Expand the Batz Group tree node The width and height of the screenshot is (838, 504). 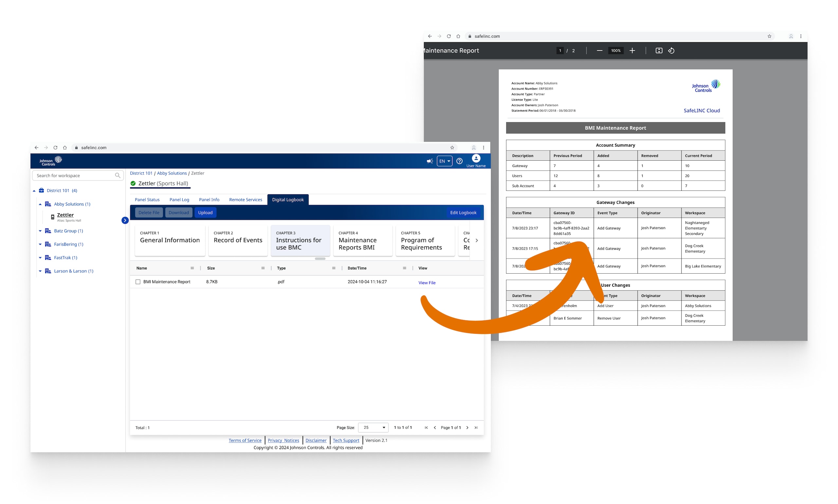pos(40,231)
